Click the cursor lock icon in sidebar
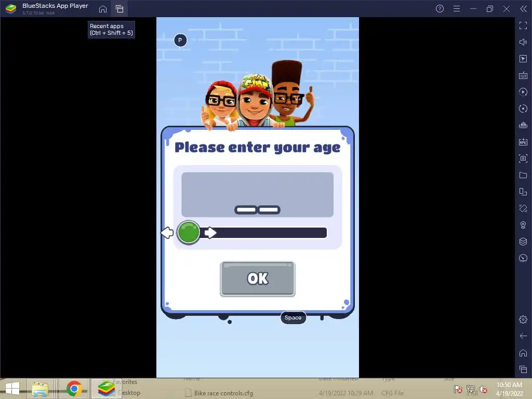The width and height of the screenshot is (532, 399). coord(523,59)
